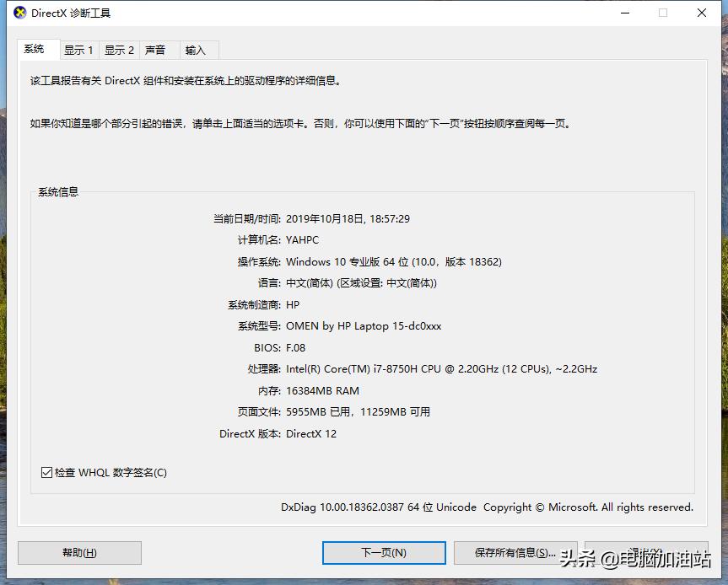This screenshot has height=585, width=728.
Task: Click the 下一页(N) button
Action: 384,552
